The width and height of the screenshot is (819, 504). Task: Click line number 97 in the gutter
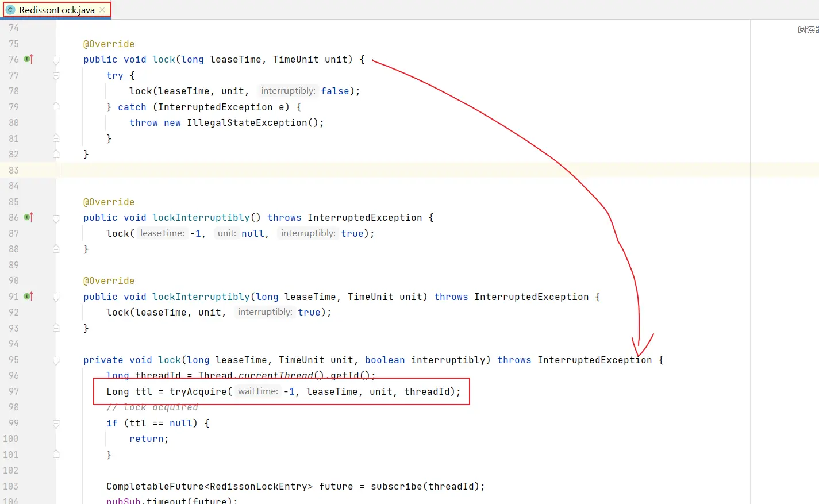pyautogui.click(x=14, y=391)
